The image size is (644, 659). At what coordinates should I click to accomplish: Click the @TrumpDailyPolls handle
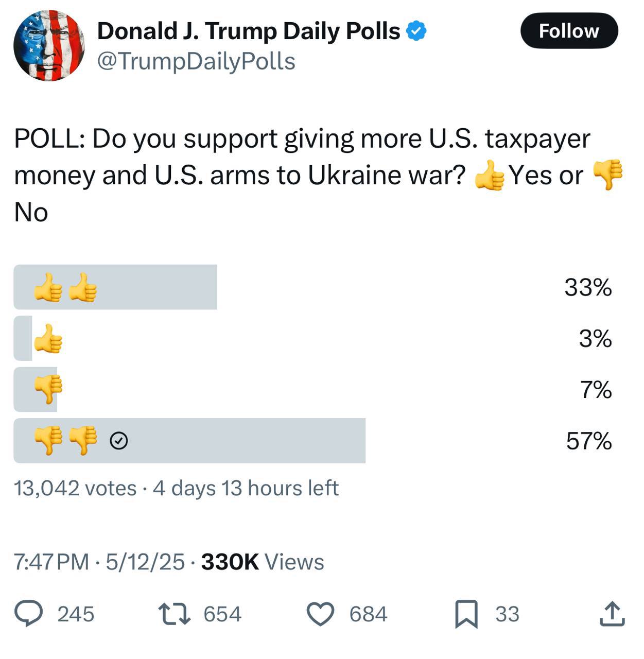196,61
